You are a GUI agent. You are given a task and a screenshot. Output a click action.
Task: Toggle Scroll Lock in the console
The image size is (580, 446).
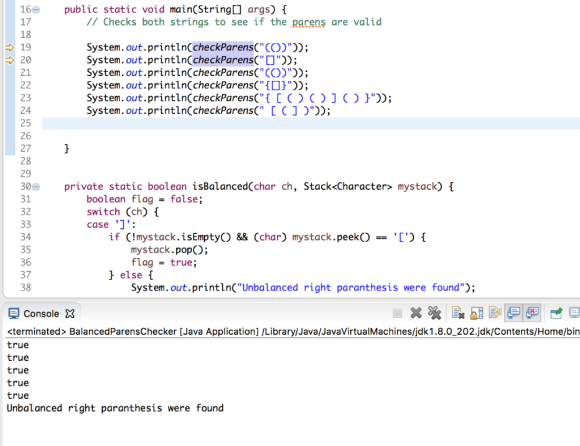[476, 313]
